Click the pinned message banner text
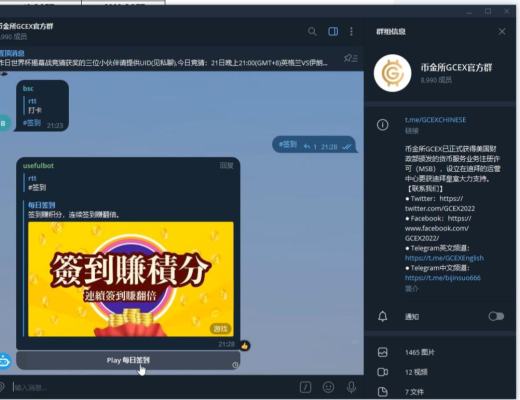Viewport: 520px width, 400px height. point(163,63)
